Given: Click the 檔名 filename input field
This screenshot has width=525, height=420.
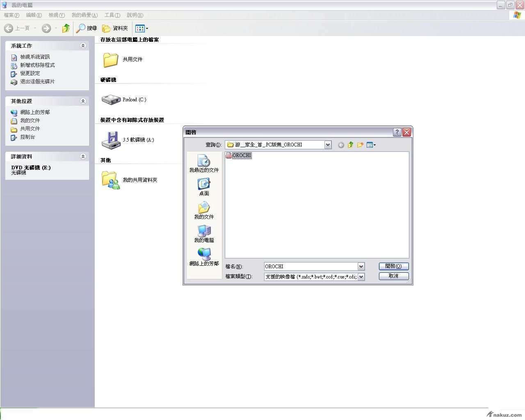Looking at the screenshot, I should 310,267.
